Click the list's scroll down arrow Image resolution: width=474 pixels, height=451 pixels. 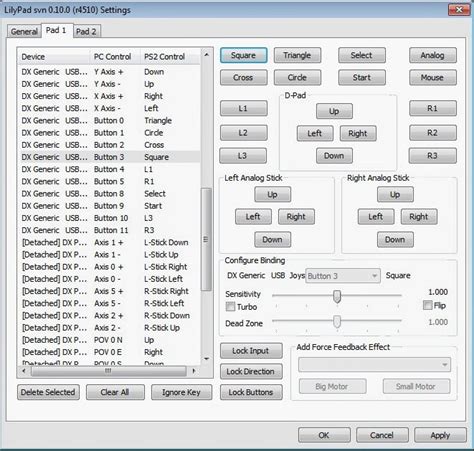coord(206,359)
